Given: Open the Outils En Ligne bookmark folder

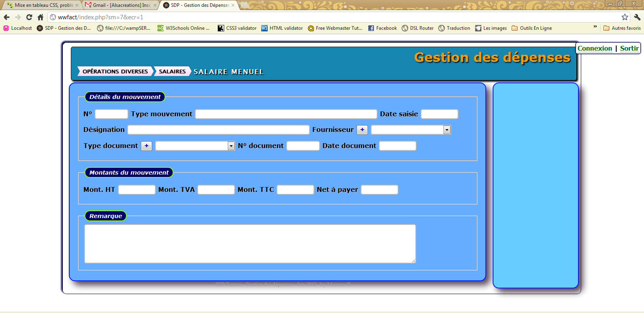Looking at the screenshot, I should tap(532, 28).
